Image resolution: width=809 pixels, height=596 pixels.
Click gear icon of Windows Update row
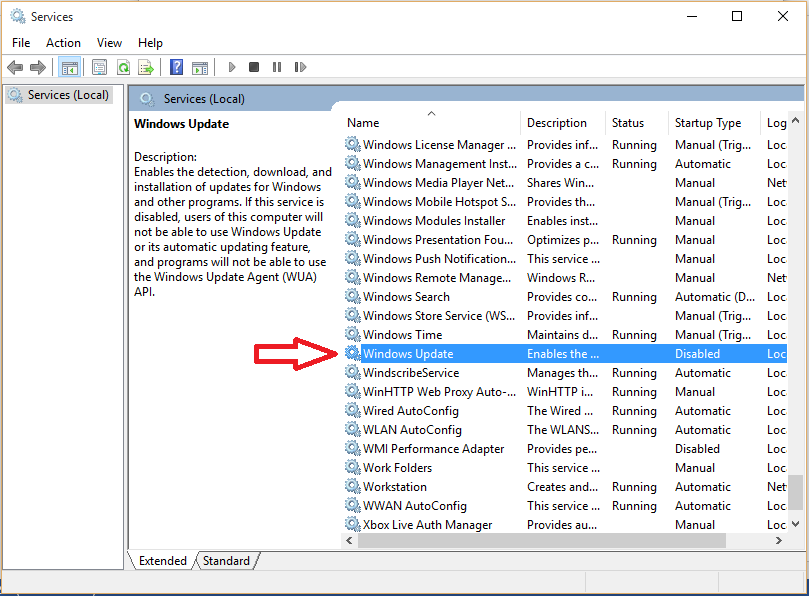(352, 353)
